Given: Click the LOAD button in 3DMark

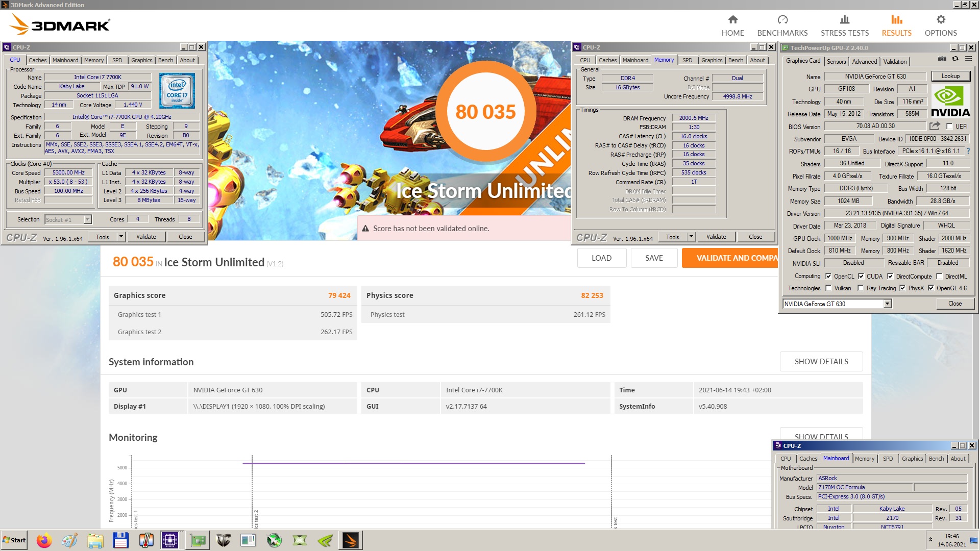Looking at the screenshot, I should (x=602, y=258).
